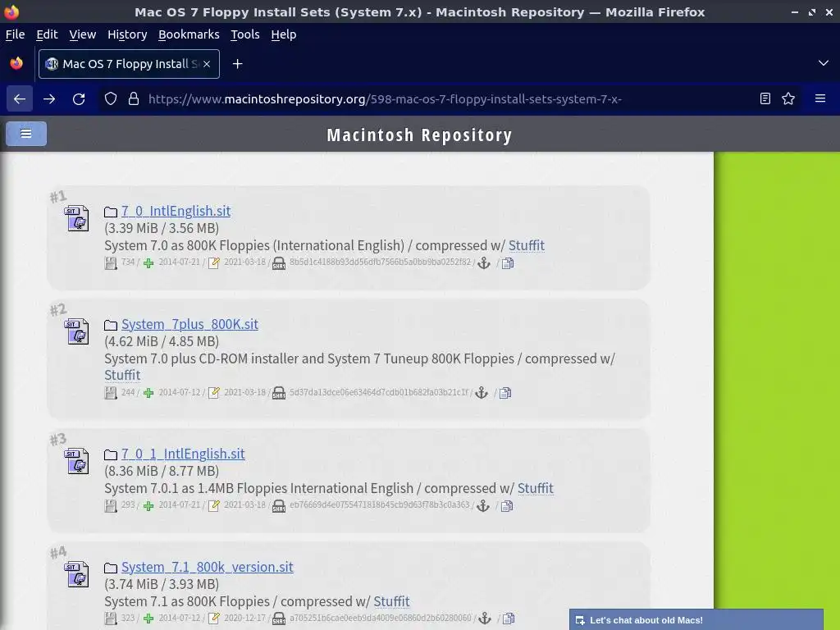
Task: Open the Firefox application hamburger menu
Action: point(820,98)
